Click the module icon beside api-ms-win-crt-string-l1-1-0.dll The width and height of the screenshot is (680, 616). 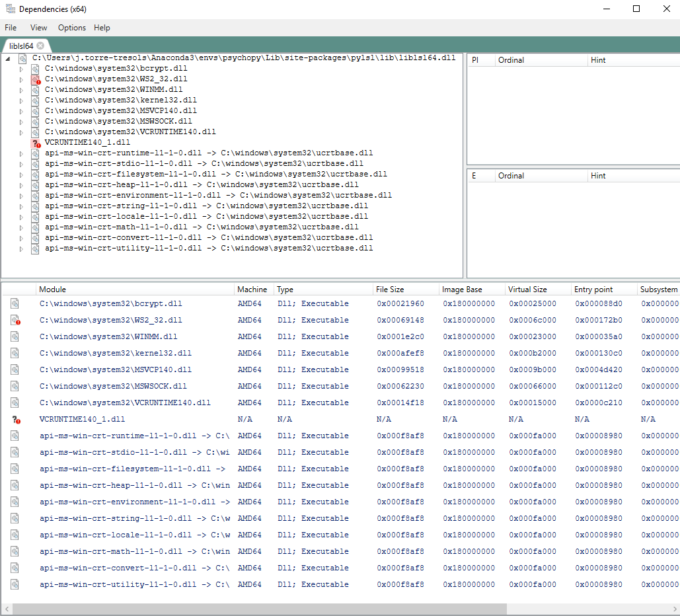(15, 518)
